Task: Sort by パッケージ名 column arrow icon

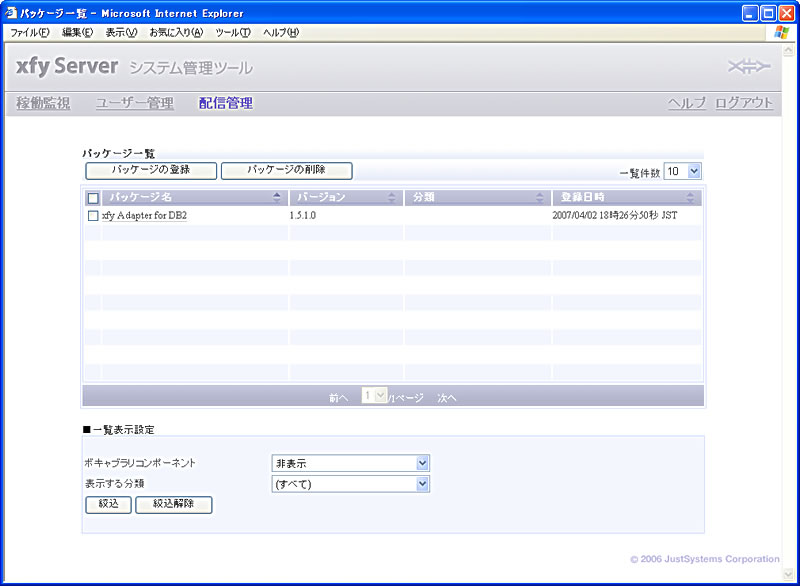Action: pyautogui.click(x=277, y=198)
